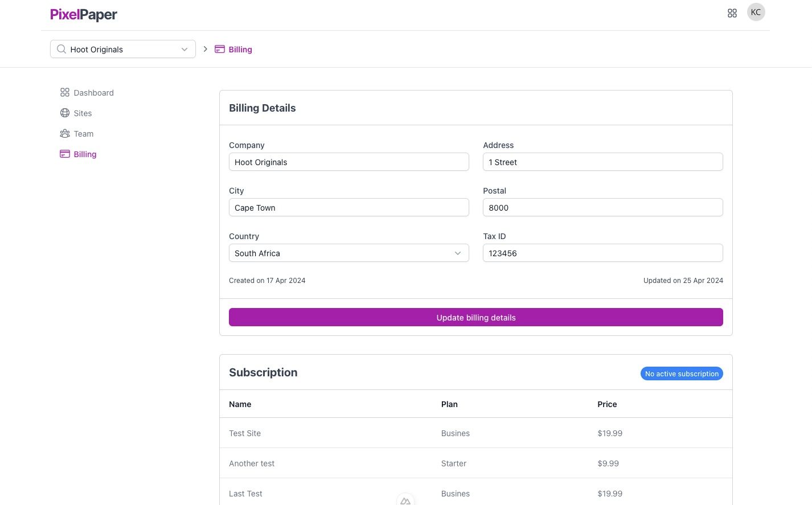Click the Sites globe icon
812x505 pixels.
65,113
